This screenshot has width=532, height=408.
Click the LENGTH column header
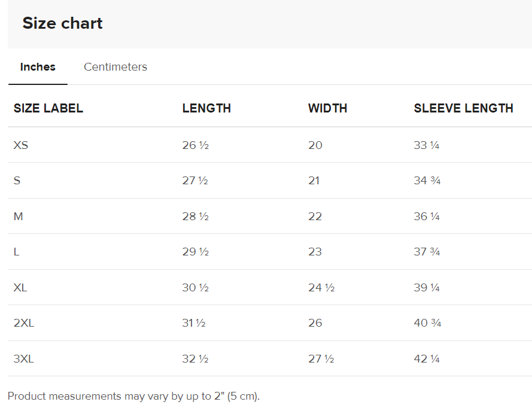(206, 108)
